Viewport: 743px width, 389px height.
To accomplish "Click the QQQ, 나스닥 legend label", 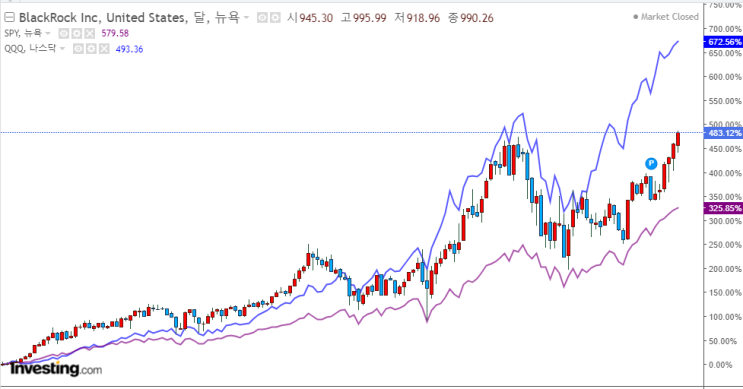I will [x=30, y=49].
